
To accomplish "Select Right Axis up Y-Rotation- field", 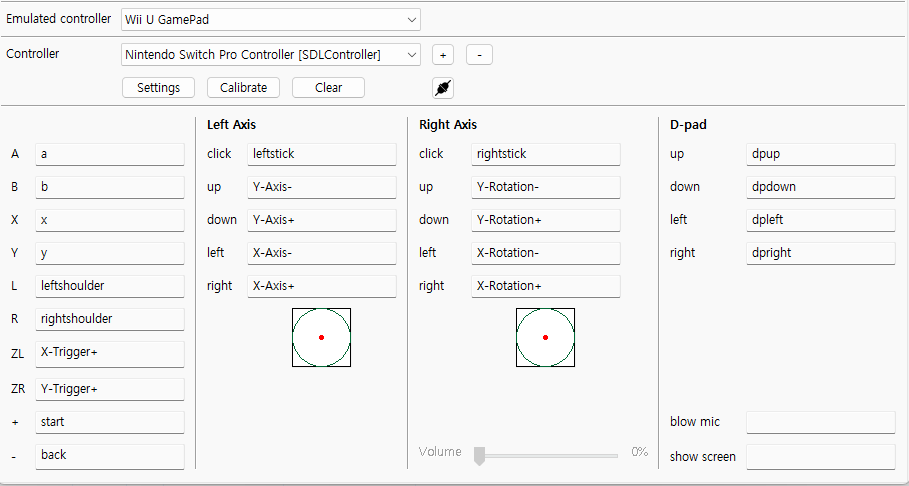I will (546, 187).
